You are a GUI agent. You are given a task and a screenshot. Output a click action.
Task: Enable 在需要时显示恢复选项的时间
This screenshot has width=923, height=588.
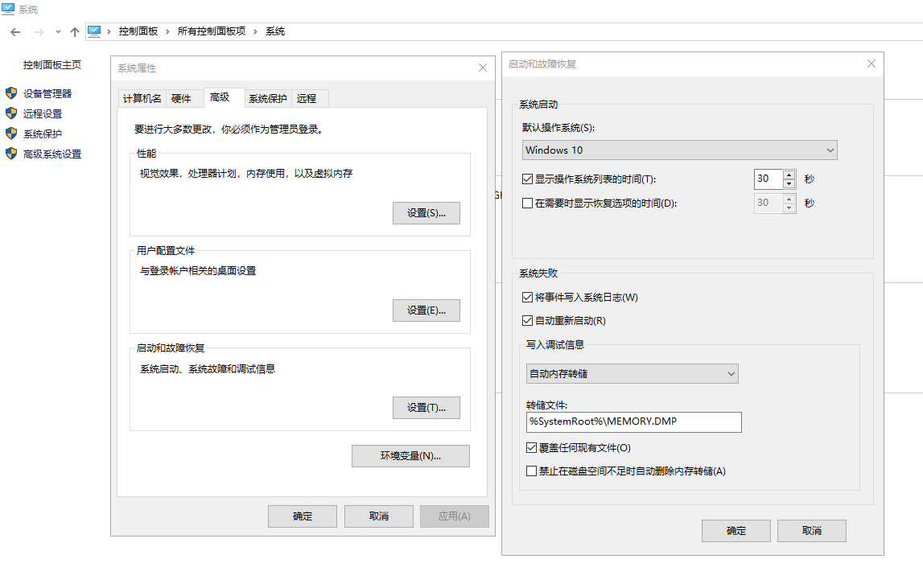click(526, 203)
